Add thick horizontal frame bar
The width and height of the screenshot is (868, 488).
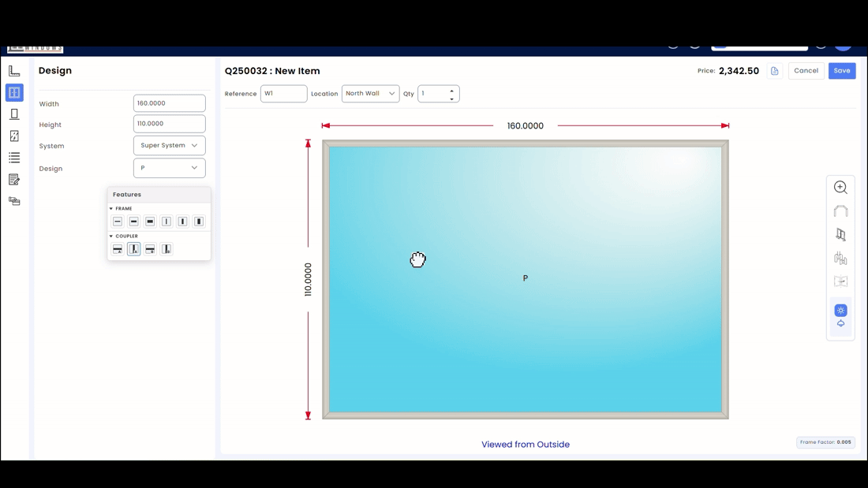150,222
